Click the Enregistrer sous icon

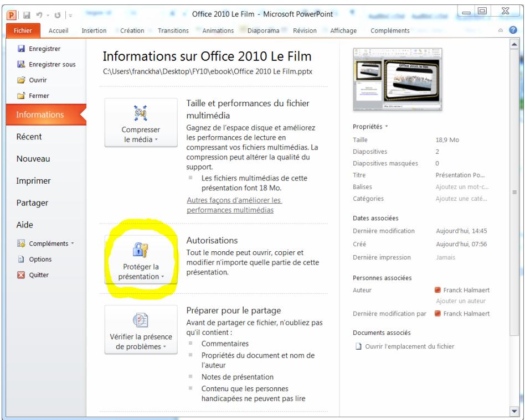(21, 64)
